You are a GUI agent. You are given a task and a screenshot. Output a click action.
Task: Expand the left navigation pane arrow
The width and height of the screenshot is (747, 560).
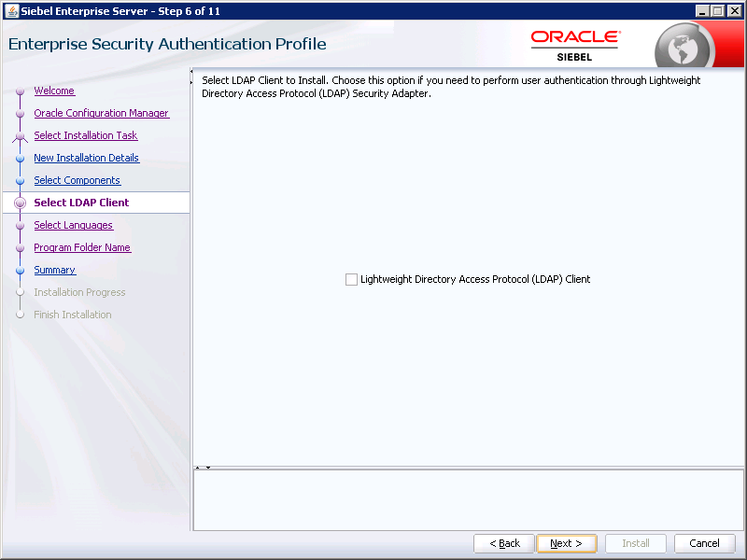click(x=191, y=82)
